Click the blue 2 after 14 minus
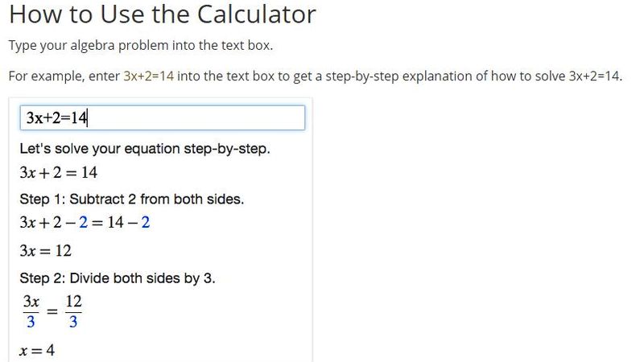Image resolution: width=644 pixels, height=362 pixels. (146, 223)
